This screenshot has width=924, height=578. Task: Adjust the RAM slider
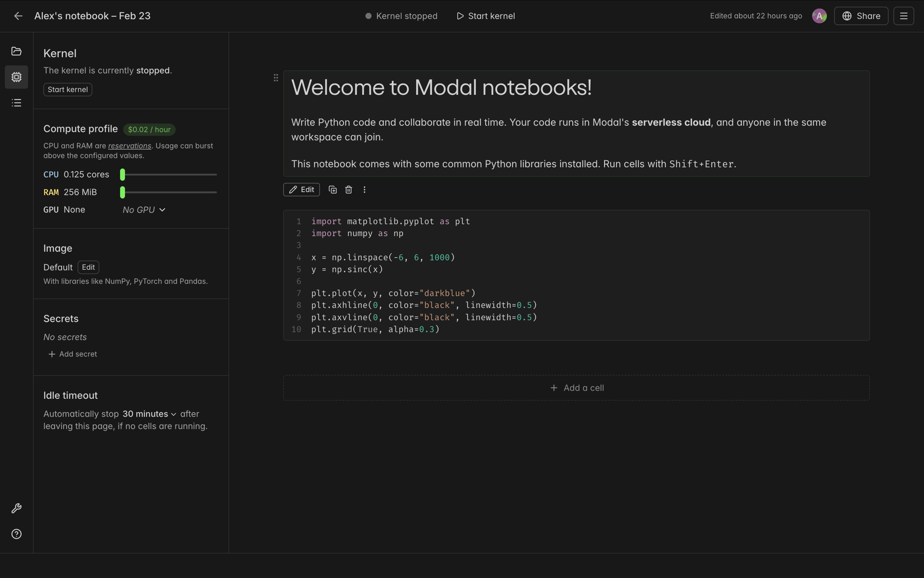point(169,192)
